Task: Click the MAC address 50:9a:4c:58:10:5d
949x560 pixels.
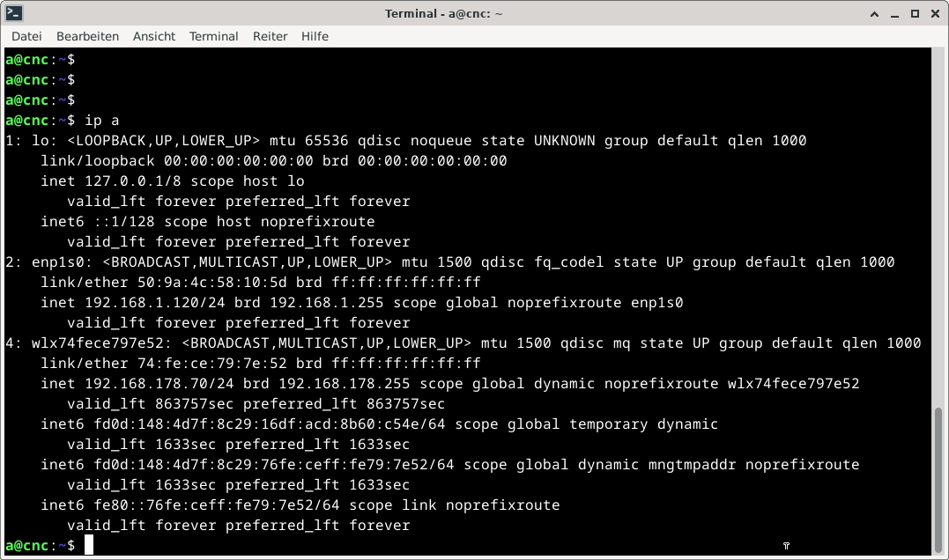Action: (x=211, y=282)
